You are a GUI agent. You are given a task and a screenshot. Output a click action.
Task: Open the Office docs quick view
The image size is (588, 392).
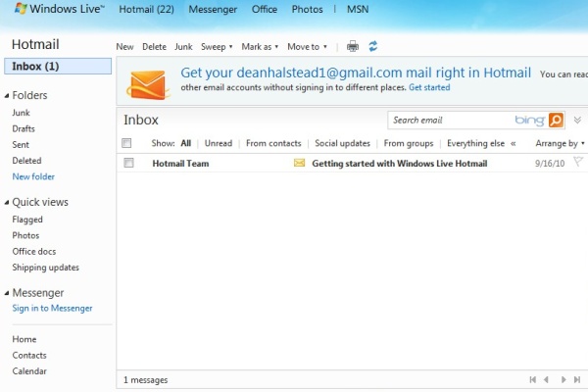(x=33, y=251)
